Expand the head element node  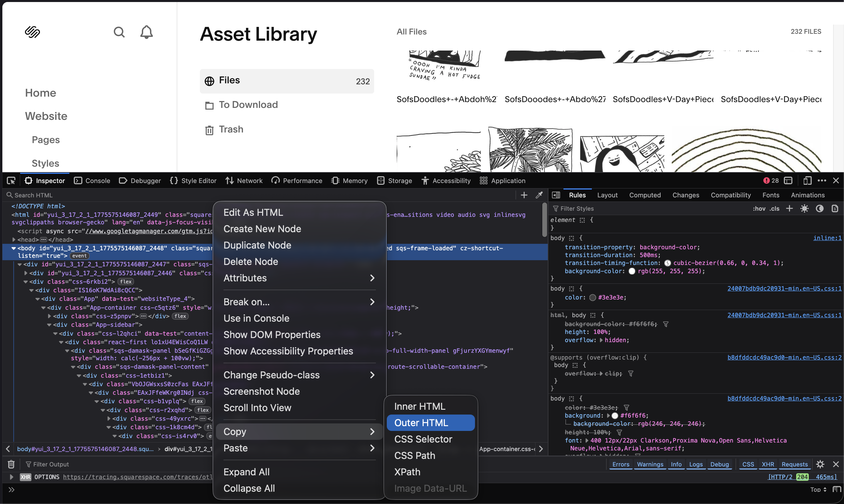[x=14, y=239]
